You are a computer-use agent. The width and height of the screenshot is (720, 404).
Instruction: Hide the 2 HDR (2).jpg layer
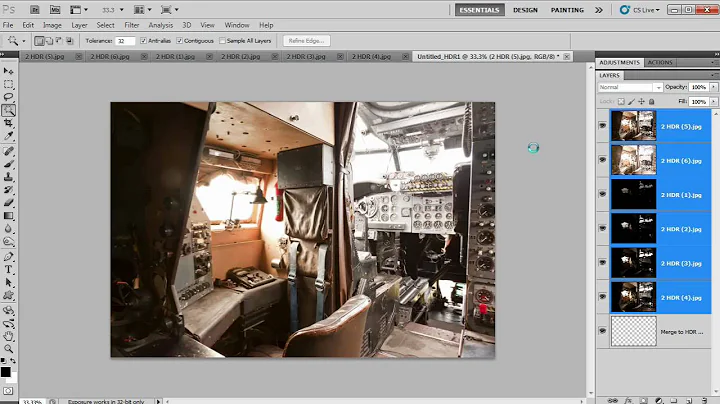(x=602, y=228)
